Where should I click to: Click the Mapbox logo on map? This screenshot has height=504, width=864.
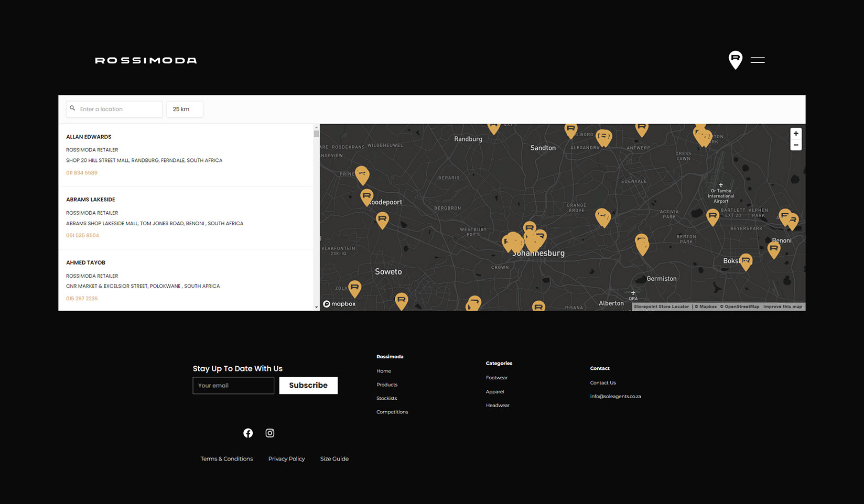[340, 304]
